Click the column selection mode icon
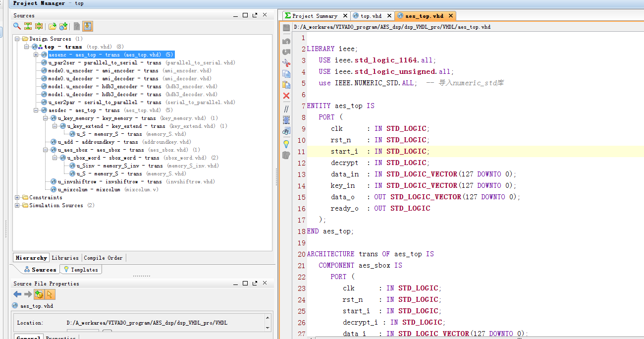The width and height of the screenshot is (644, 339). pos(286,119)
